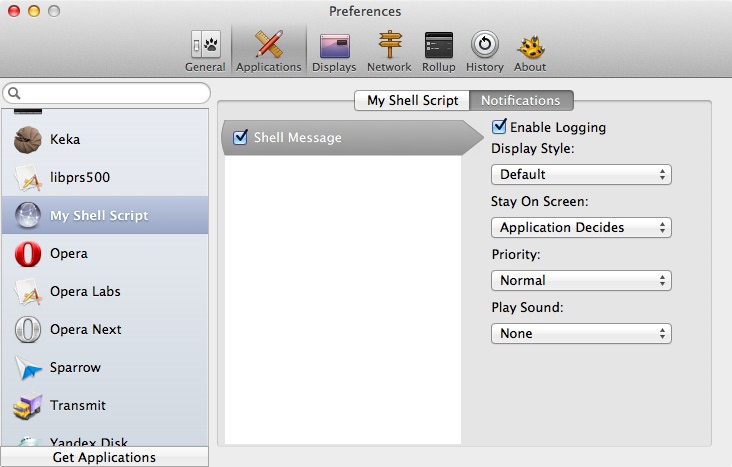Image resolution: width=732 pixels, height=467 pixels.
Task: Open the Priority Normal dropdown
Action: coord(581,281)
